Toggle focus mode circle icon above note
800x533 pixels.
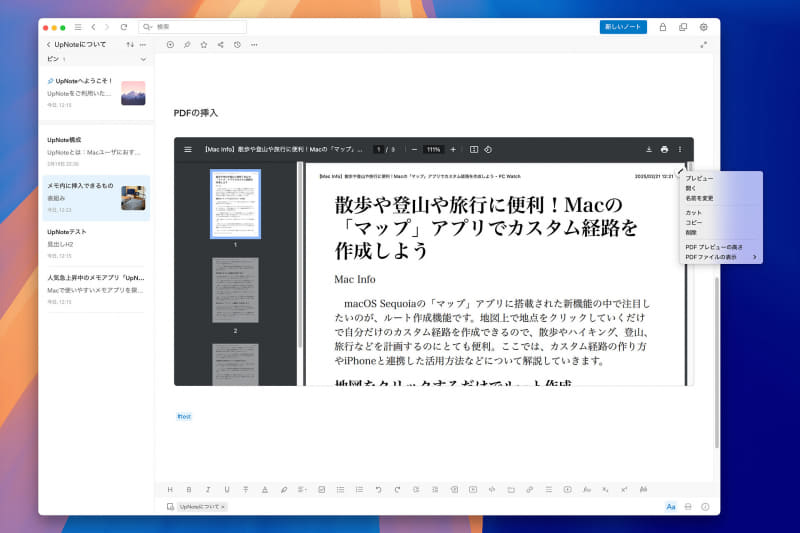tap(170, 45)
